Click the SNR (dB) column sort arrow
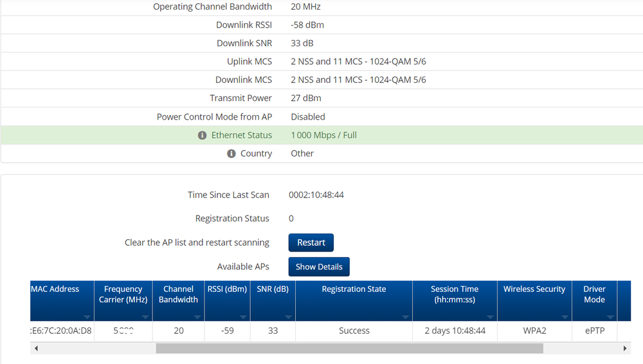643x364 pixels. tap(288, 316)
